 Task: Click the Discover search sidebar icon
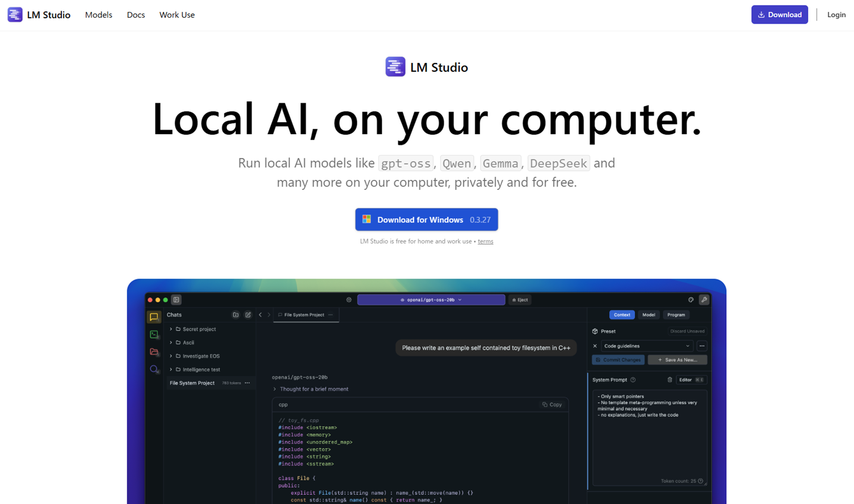click(x=154, y=369)
